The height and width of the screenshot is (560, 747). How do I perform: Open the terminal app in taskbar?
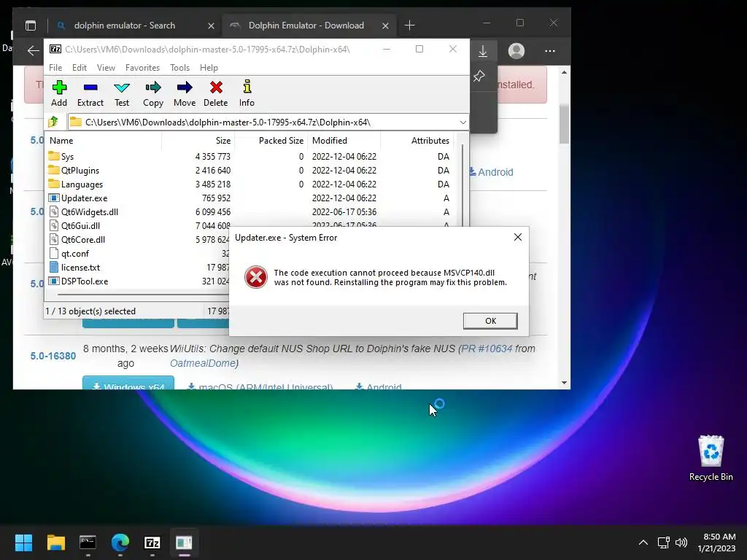coord(88,542)
